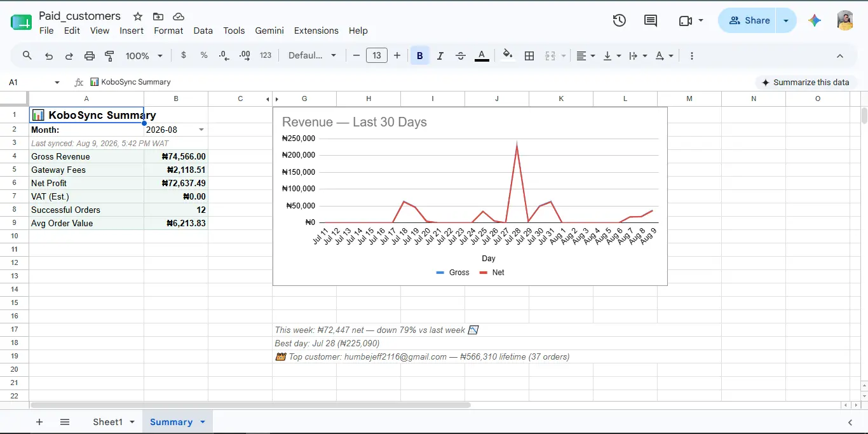Toggle bold formatting

tap(420, 56)
